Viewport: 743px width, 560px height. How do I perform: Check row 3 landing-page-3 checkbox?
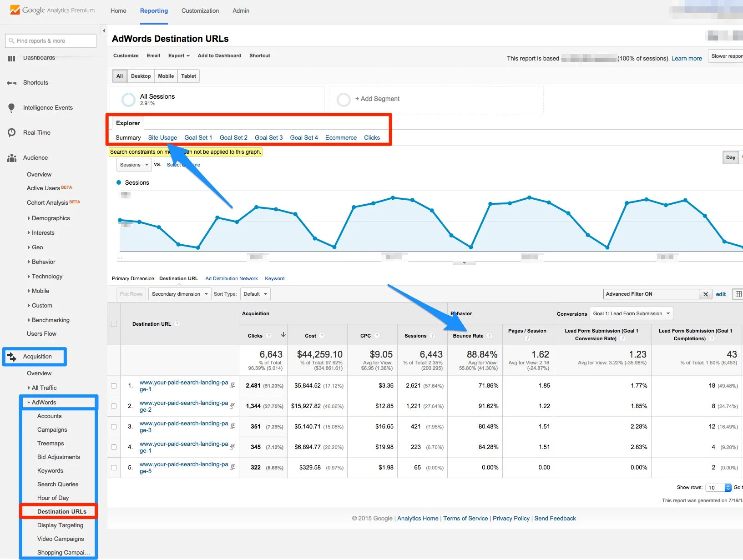114,427
